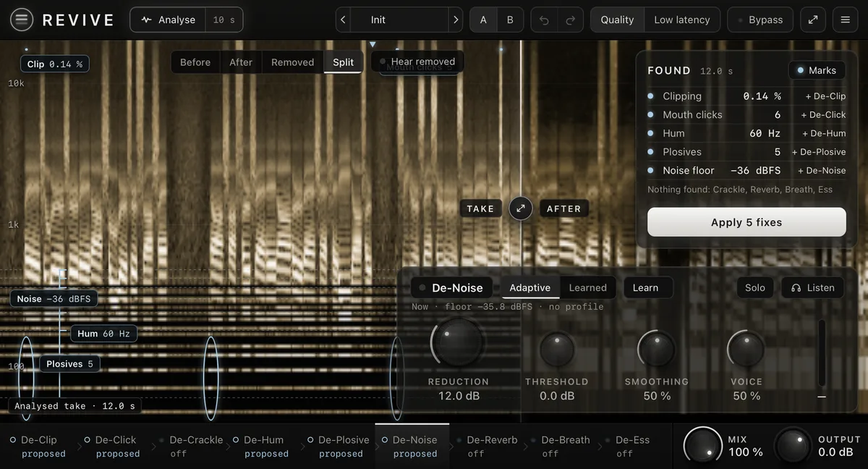Click the Clip 0.14 % marker label
This screenshot has width=868, height=469.
point(55,64)
